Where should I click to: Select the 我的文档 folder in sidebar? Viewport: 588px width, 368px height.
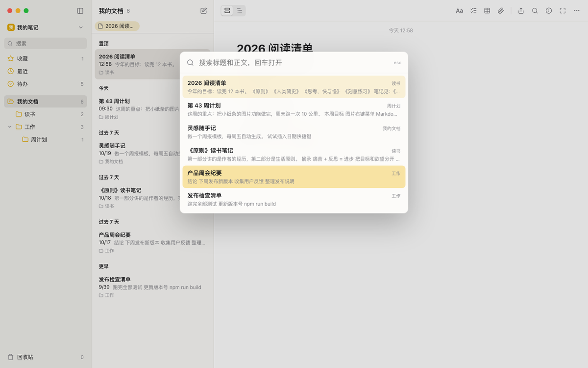tap(46, 102)
